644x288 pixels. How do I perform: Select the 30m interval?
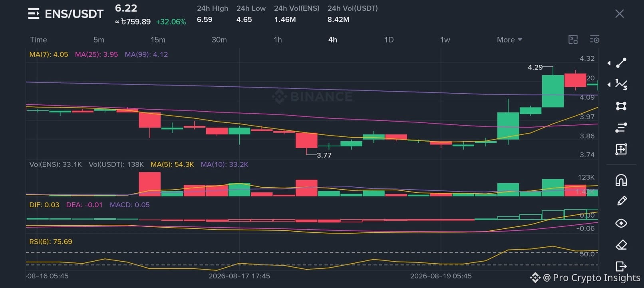219,40
